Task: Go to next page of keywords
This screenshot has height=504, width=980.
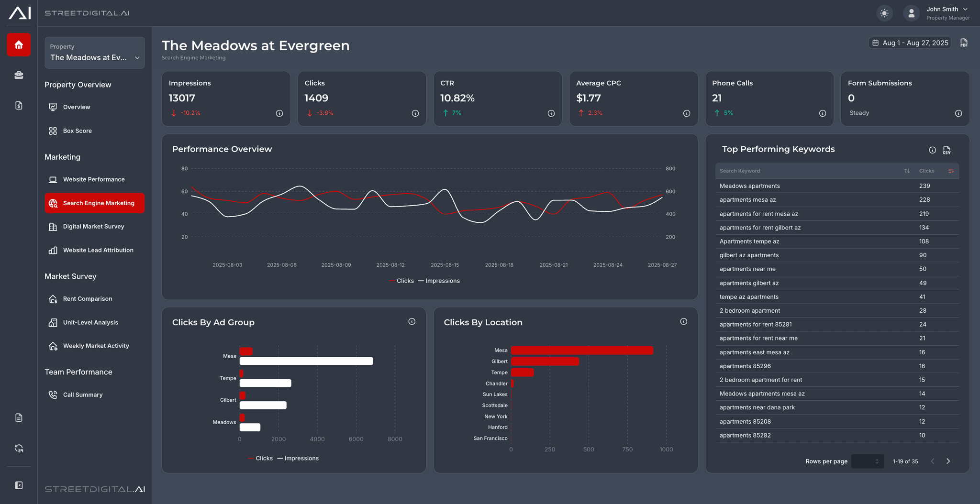Action: tap(948, 461)
